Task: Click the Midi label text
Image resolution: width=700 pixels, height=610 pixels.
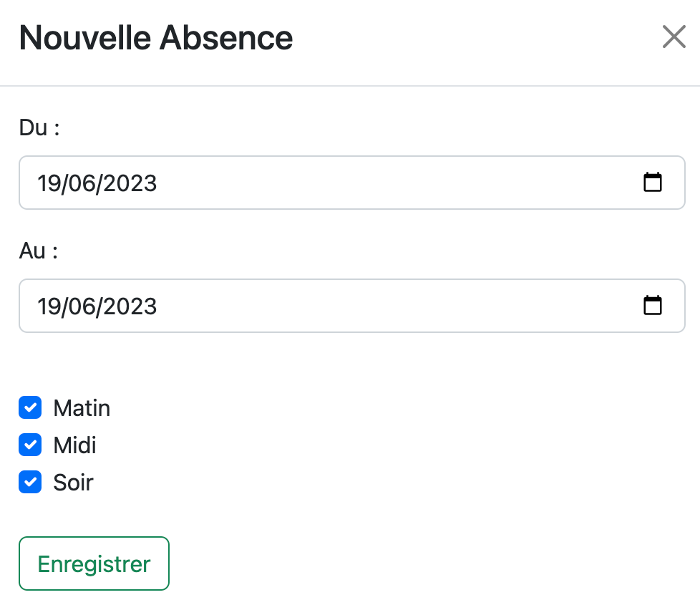Action: pos(74,445)
